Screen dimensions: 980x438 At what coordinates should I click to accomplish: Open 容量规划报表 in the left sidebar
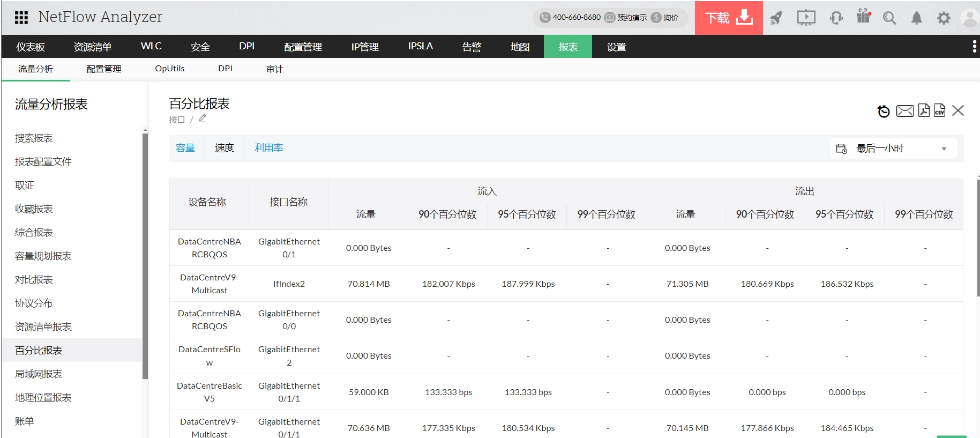point(43,256)
